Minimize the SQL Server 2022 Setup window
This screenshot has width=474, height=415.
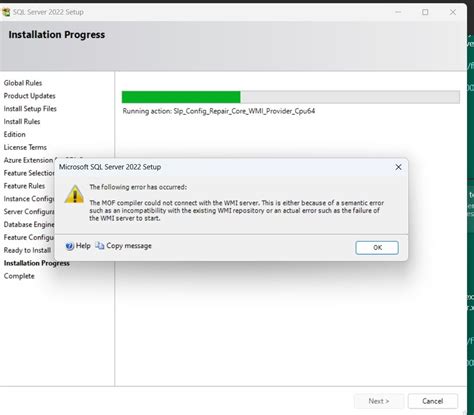coord(398,12)
